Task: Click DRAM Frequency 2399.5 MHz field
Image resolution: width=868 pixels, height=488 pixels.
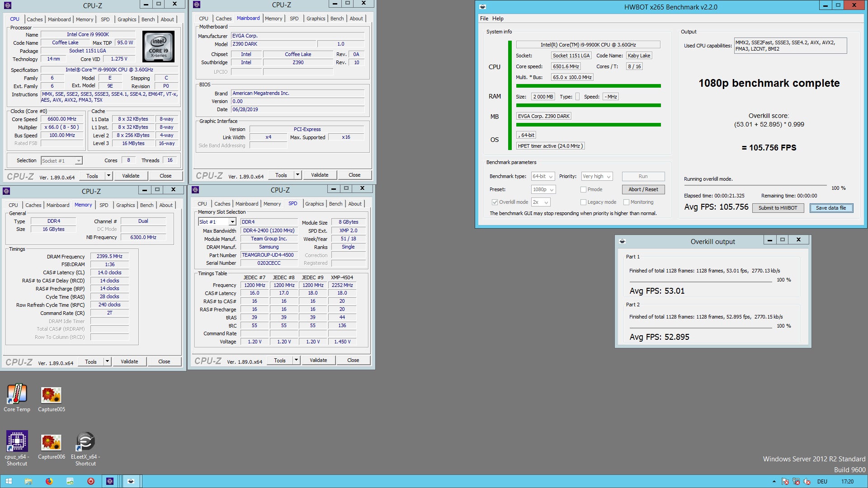Action: click(109, 256)
